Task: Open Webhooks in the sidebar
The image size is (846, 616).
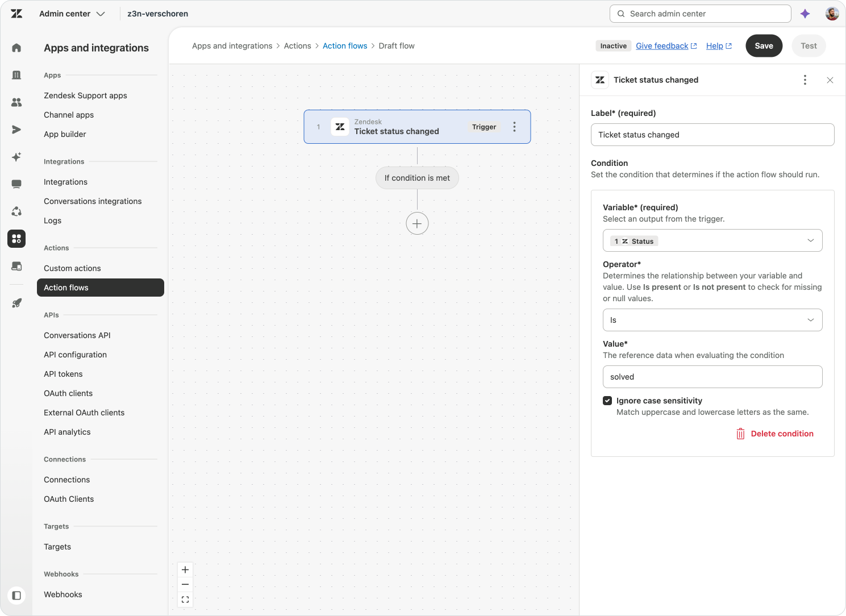Action: pos(63,594)
